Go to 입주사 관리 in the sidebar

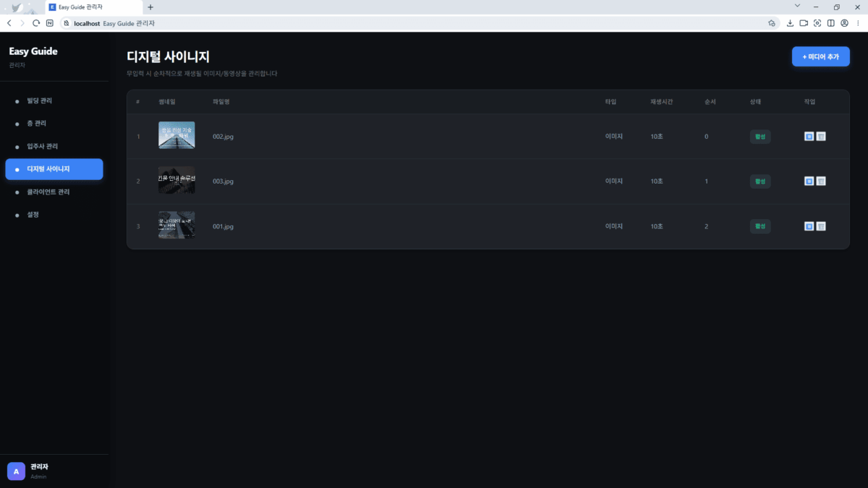pos(42,147)
